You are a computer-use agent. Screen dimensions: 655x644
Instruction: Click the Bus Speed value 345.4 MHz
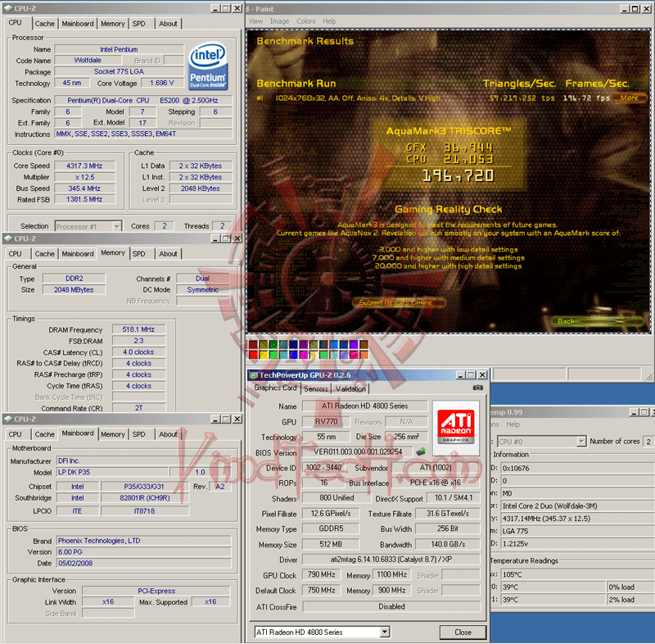84,188
